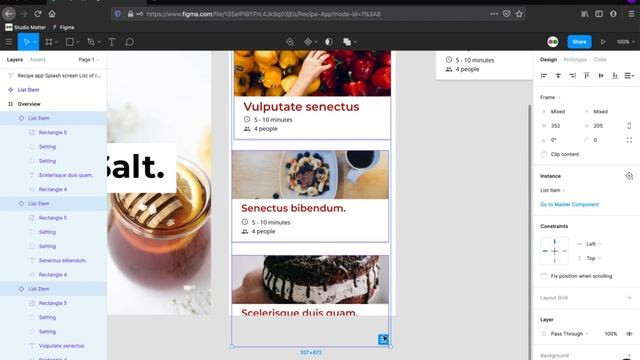Click the layer opacity 100% field
The image size is (640, 360).
click(611, 333)
